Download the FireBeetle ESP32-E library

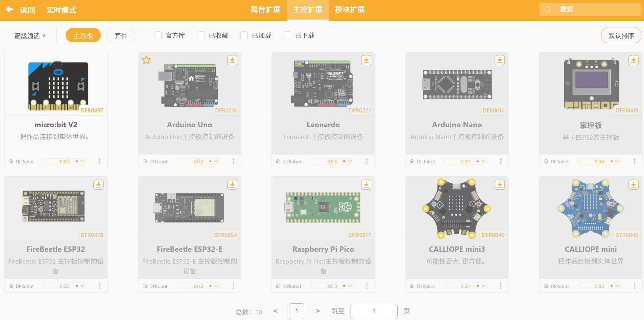tap(232, 185)
